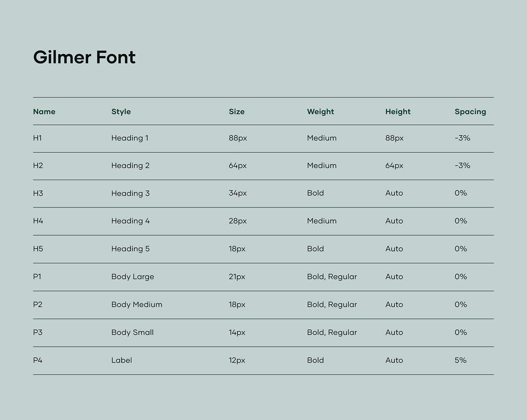Click 'Auto' height in P4 row
The image size is (527, 420).
pos(394,360)
